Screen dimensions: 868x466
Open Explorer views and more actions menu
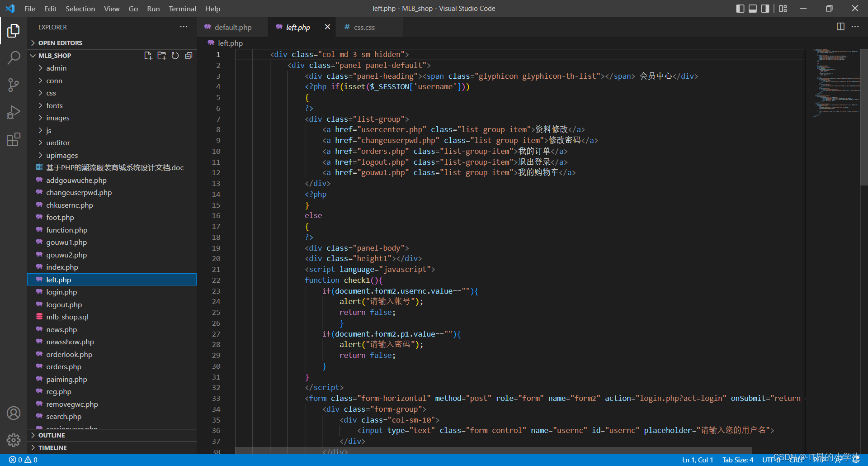[x=184, y=27]
